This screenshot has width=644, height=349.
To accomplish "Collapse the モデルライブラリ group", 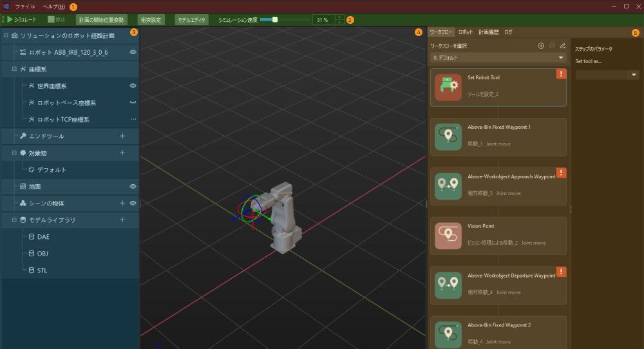I will click(x=14, y=220).
